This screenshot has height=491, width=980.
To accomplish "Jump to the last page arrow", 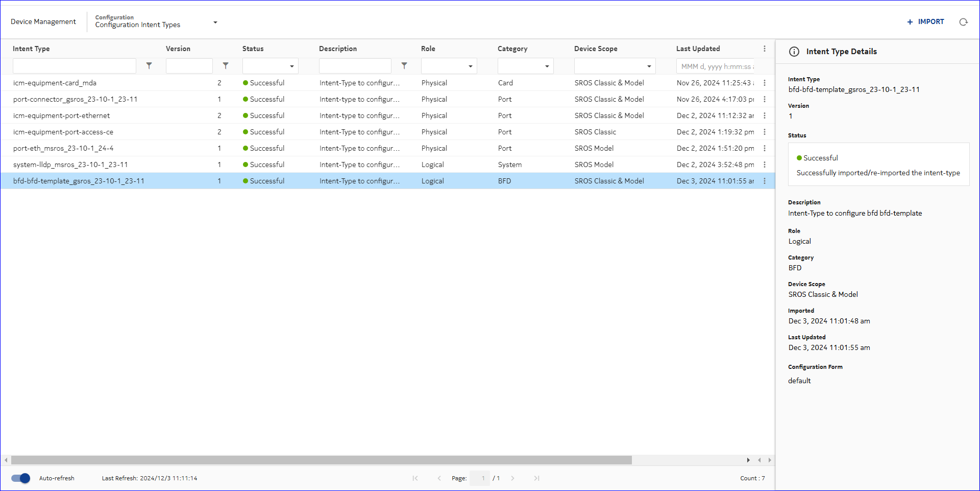I will coord(536,478).
